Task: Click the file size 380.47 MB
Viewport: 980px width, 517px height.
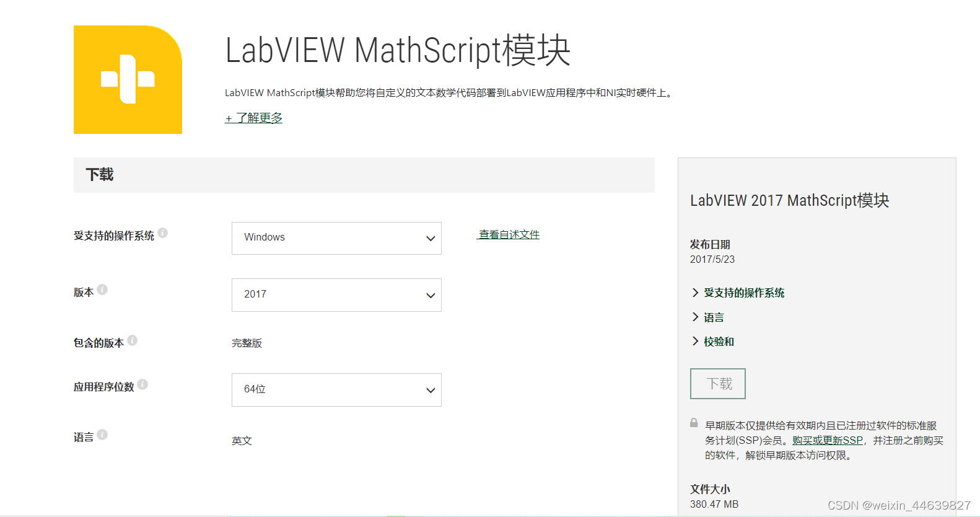Action: pos(714,504)
